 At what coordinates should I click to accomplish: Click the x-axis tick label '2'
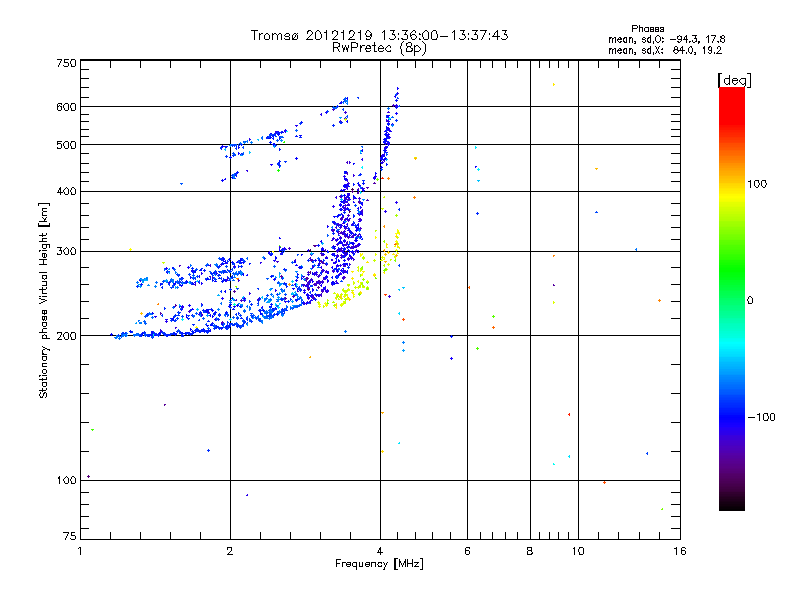230,551
